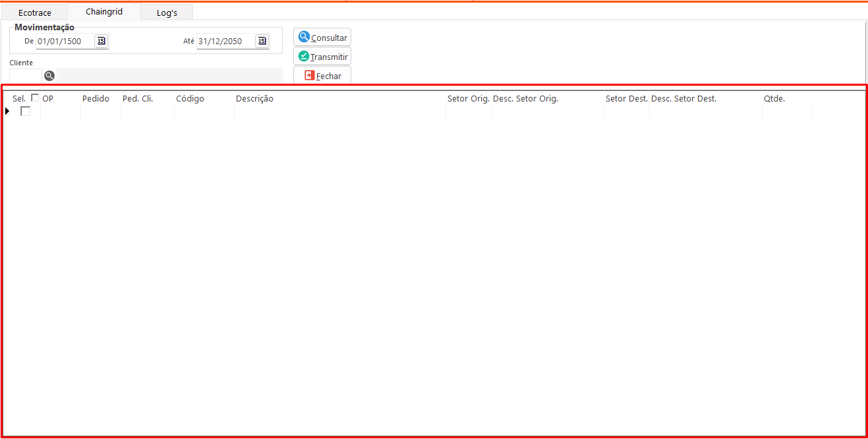
Task: Sort the grid by the OP column header
Action: pyautogui.click(x=48, y=99)
